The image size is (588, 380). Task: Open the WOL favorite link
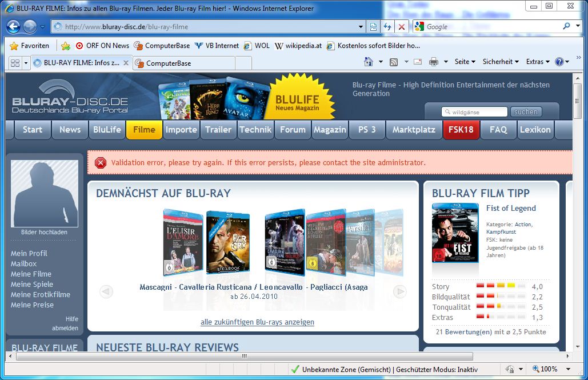click(257, 46)
